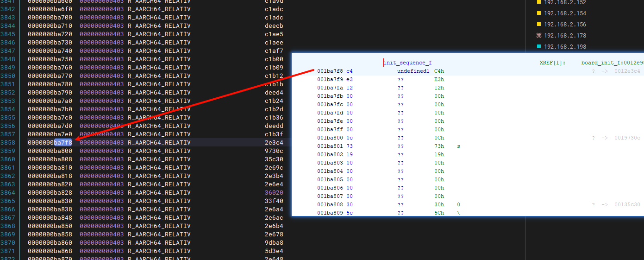Click the yellow icon beside 192.168.2.156

pyautogui.click(x=538, y=25)
